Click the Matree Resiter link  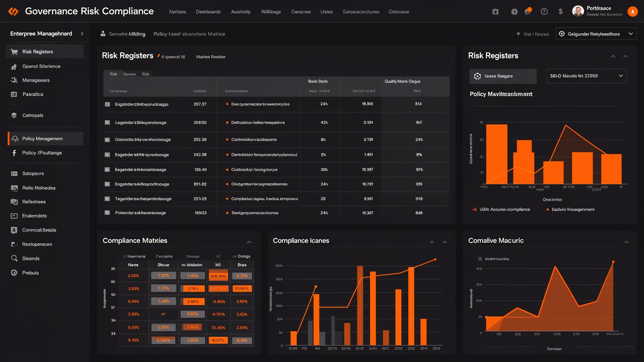211,57
